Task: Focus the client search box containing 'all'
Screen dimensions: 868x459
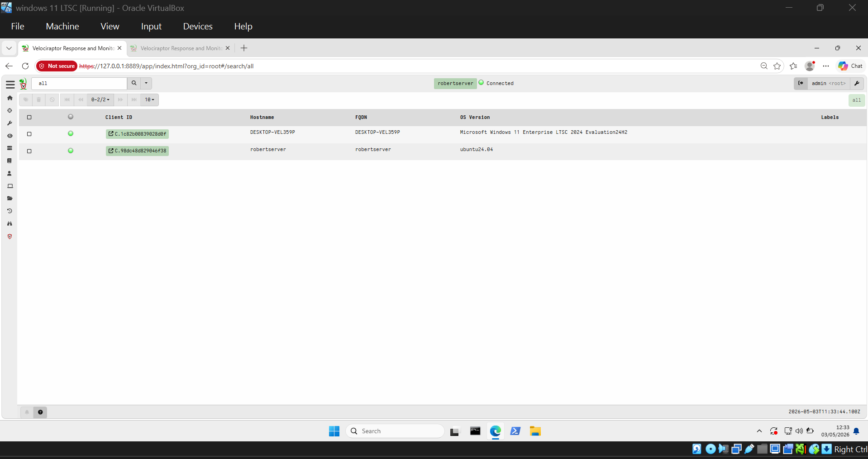Action: (x=79, y=83)
